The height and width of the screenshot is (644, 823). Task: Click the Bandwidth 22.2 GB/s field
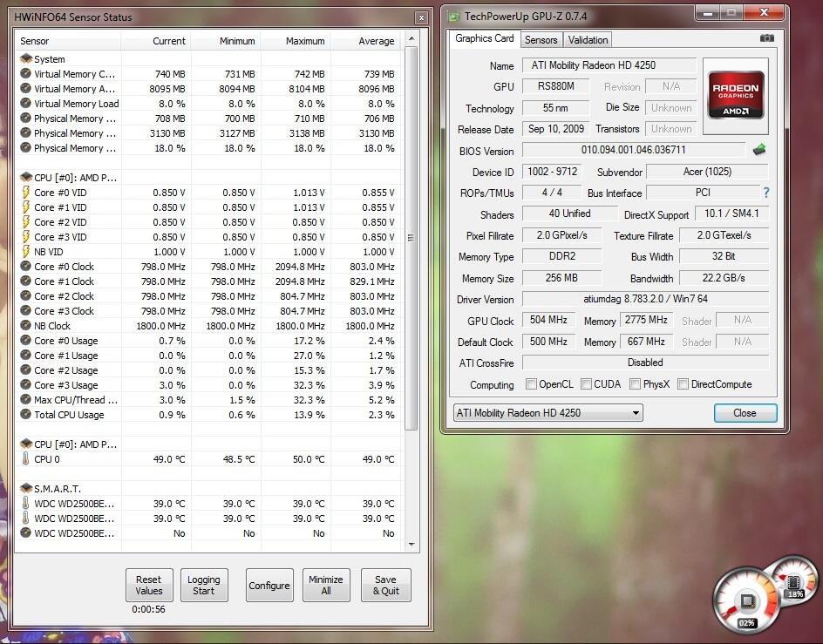(724, 278)
